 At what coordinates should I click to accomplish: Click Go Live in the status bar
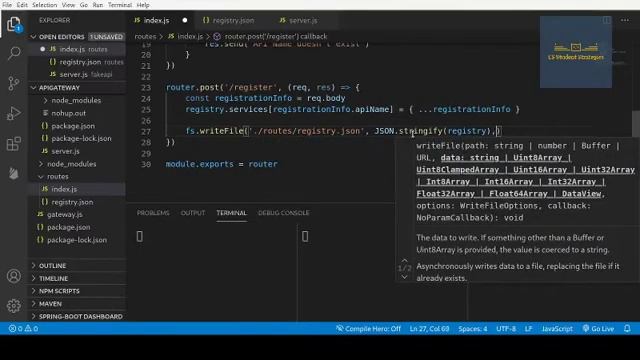[x=598, y=329]
